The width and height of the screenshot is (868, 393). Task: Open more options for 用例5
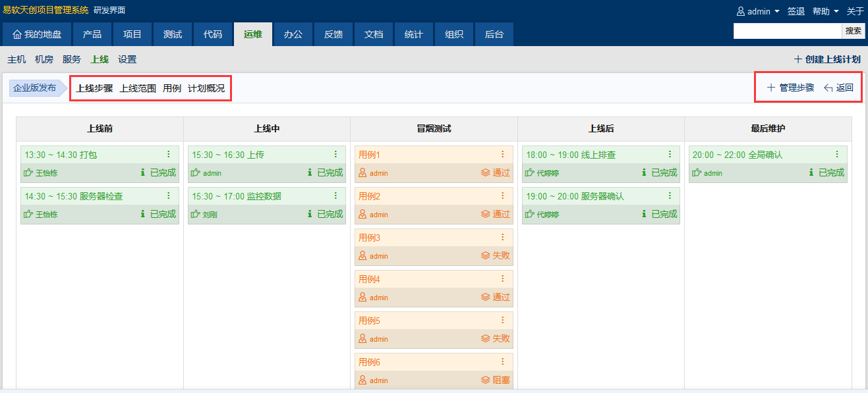(502, 320)
